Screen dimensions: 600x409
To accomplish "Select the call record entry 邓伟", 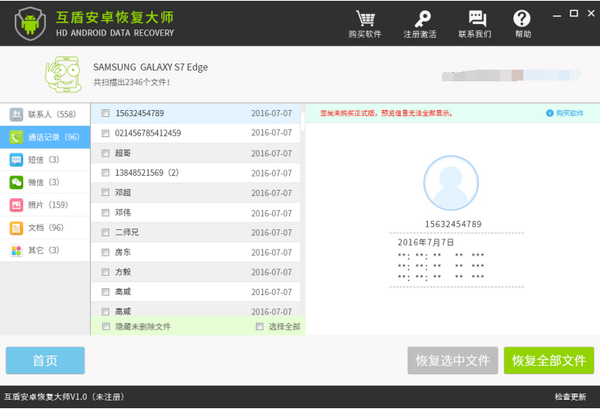I will coord(196,212).
